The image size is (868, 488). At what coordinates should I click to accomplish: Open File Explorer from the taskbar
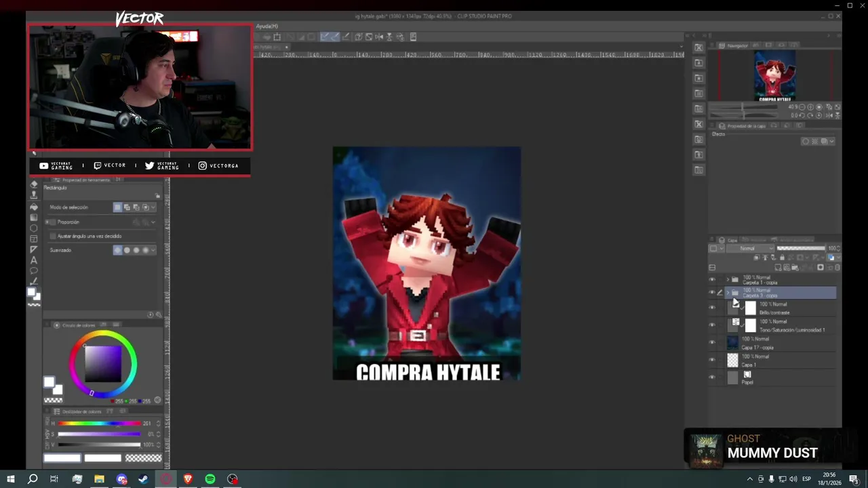[x=99, y=479]
